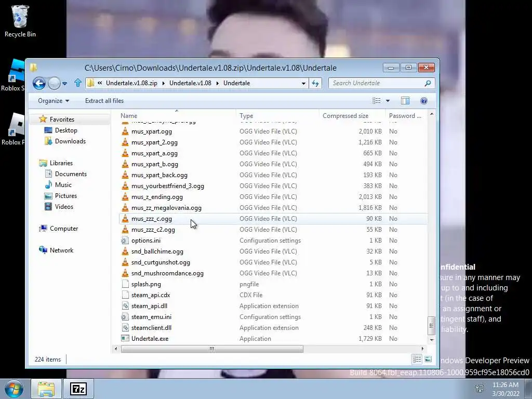
Task: Select snd_ballchime.ogg file
Action: pyautogui.click(x=157, y=251)
